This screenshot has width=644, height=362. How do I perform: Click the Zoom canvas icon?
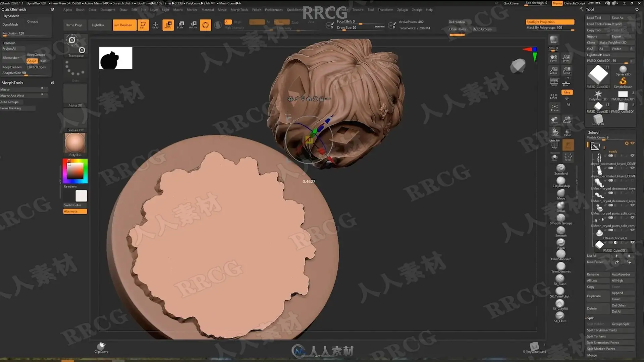[x=566, y=58]
